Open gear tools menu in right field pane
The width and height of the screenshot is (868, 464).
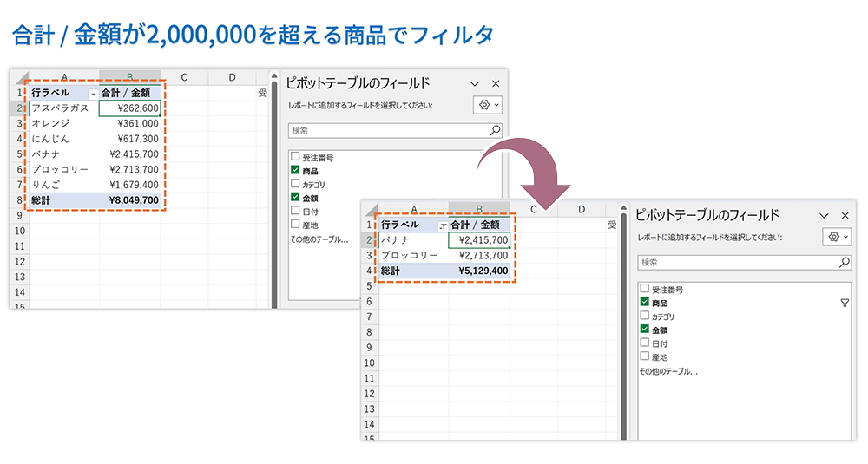point(834,237)
